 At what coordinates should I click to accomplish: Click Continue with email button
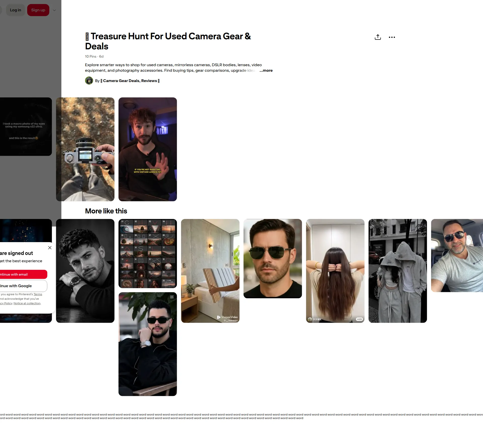tap(23, 274)
